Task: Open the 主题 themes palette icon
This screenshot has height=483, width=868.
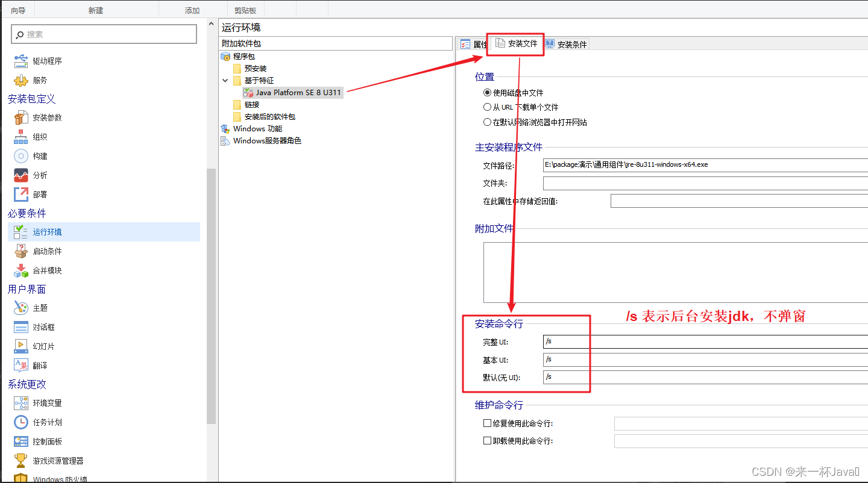Action: click(21, 308)
